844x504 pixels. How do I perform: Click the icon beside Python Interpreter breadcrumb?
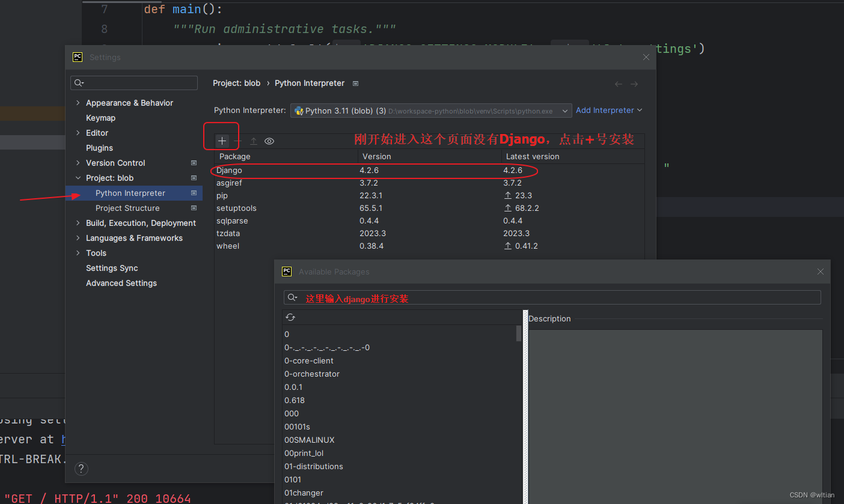coord(355,83)
